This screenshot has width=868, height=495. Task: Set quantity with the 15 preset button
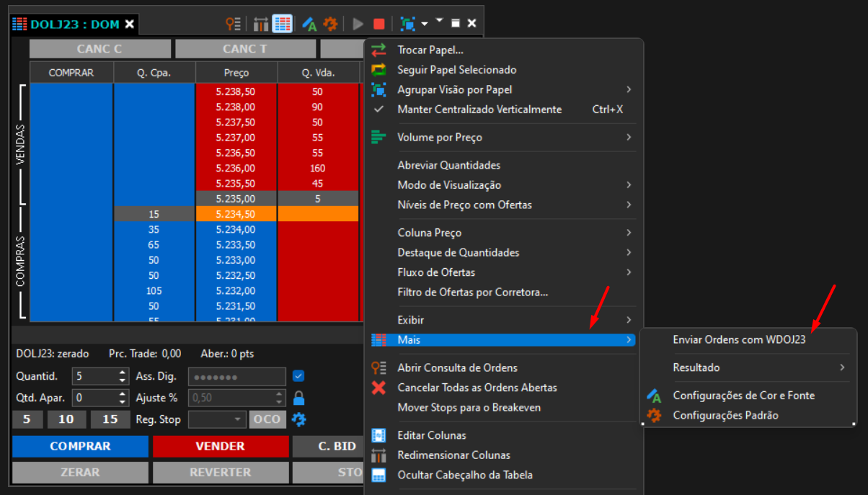pos(110,419)
